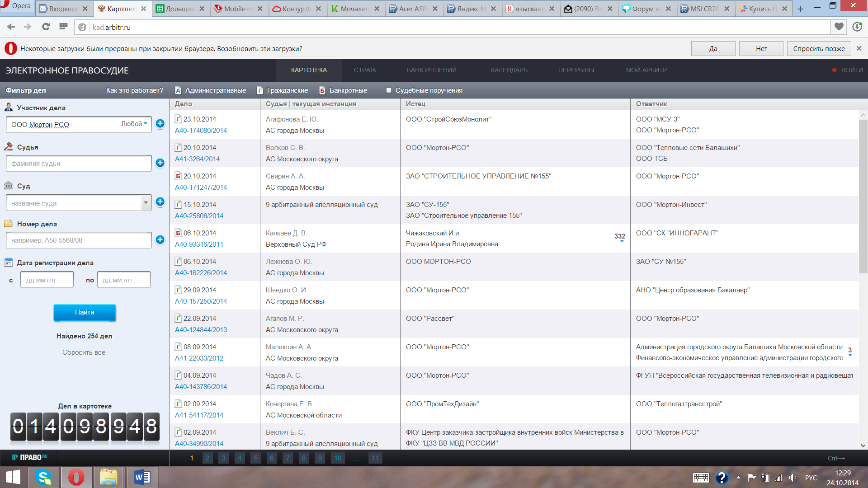Image resolution: width=868 pixels, height=488 pixels.
Task: Open Как это работает? help link
Action: point(135,90)
